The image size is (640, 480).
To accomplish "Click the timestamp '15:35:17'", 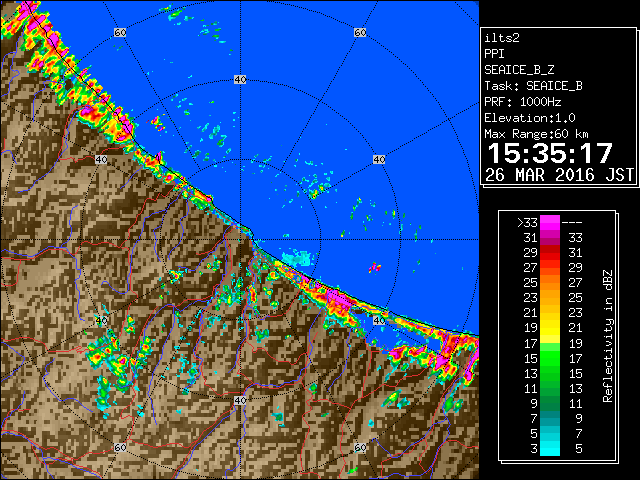I will (550, 153).
